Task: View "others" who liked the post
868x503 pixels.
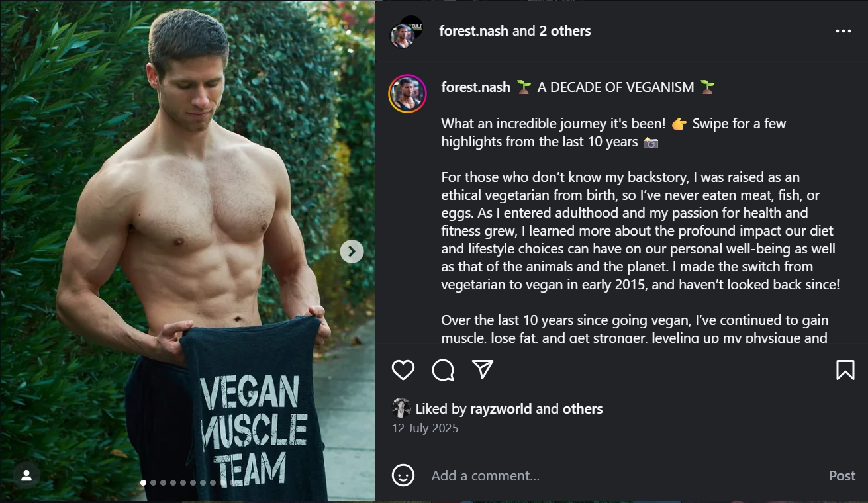Action: pyautogui.click(x=583, y=409)
